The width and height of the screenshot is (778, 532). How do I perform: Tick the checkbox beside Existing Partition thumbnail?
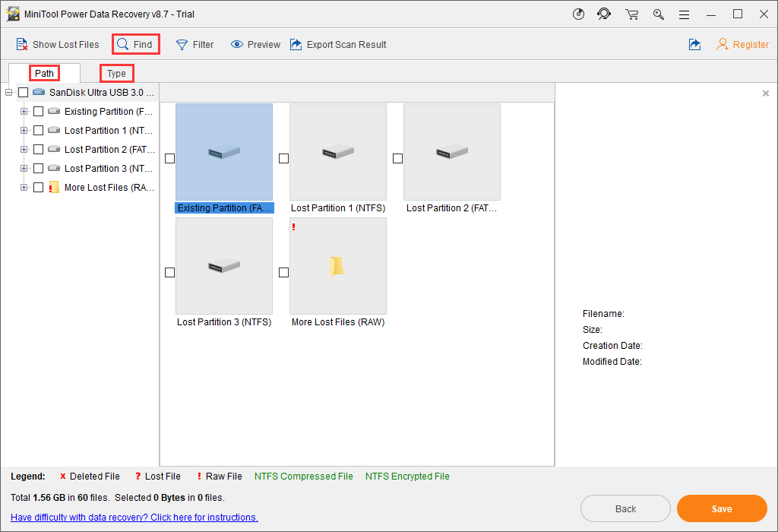(169, 158)
